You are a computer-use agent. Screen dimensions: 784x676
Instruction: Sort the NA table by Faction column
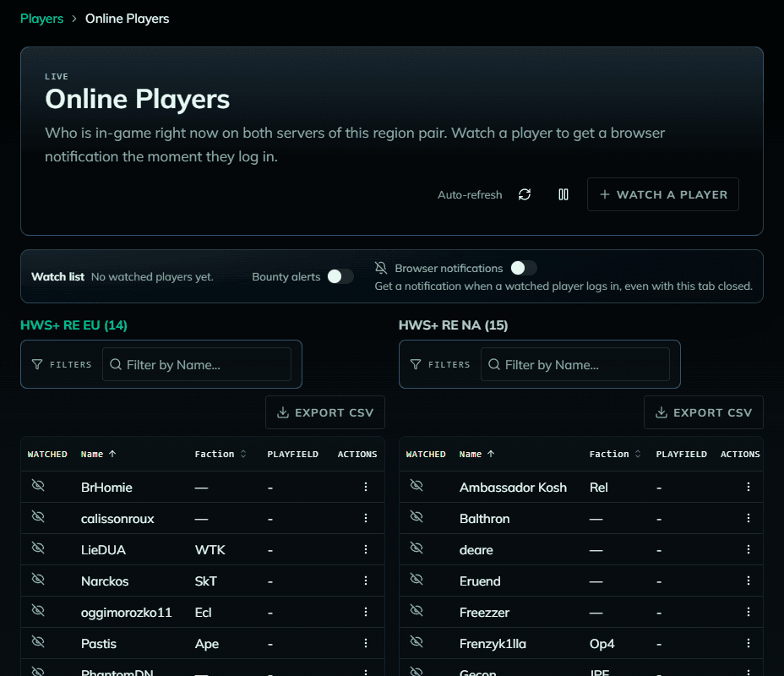pyautogui.click(x=615, y=454)
